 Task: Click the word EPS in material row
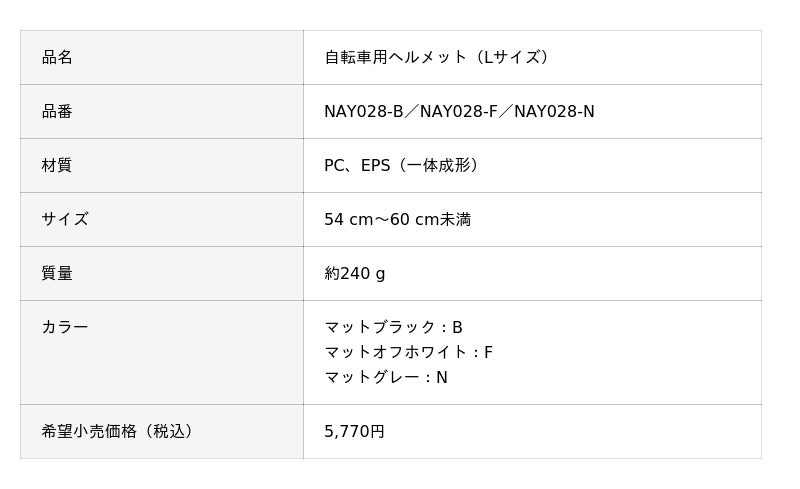click(376, 165)
